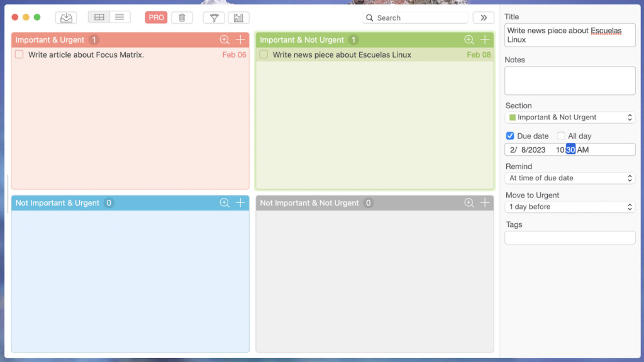View statistics via the bar chart icon

click(x=239, y=18)
